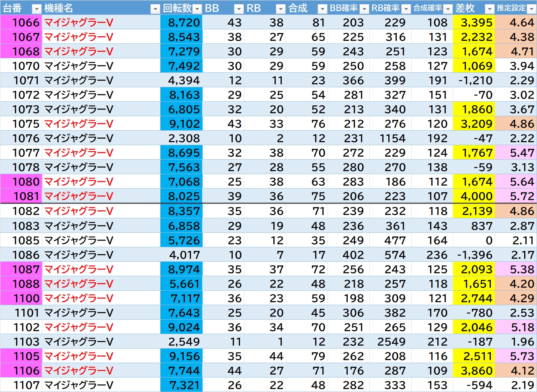Click the -1,396 差枚 cell
537x392 pixels.
pos(474,255)
